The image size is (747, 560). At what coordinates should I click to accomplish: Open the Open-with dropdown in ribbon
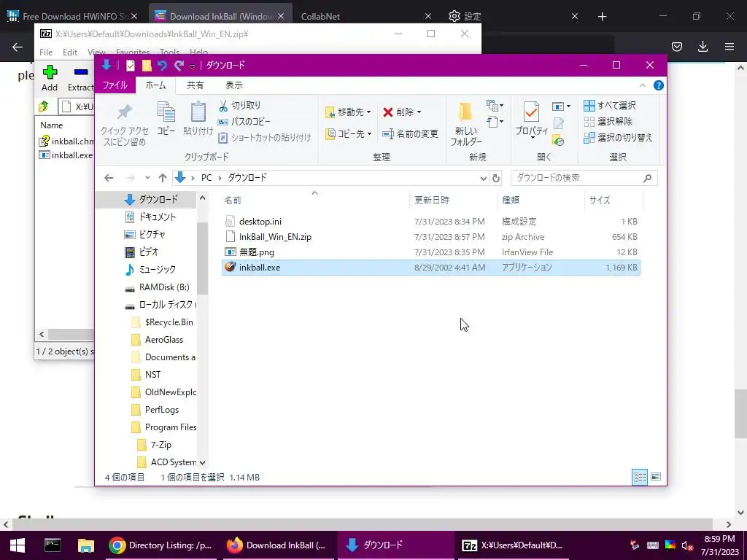click(561, 106)
